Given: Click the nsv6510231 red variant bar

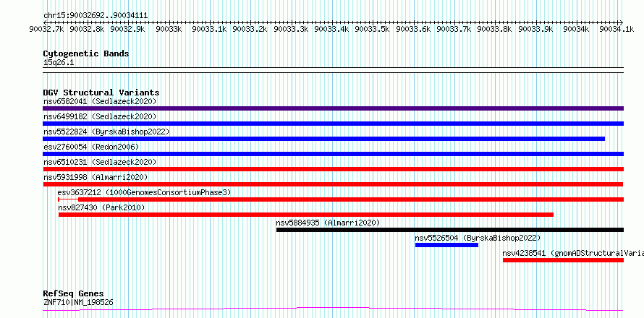Looking at the screenshot, I should 333,169.
